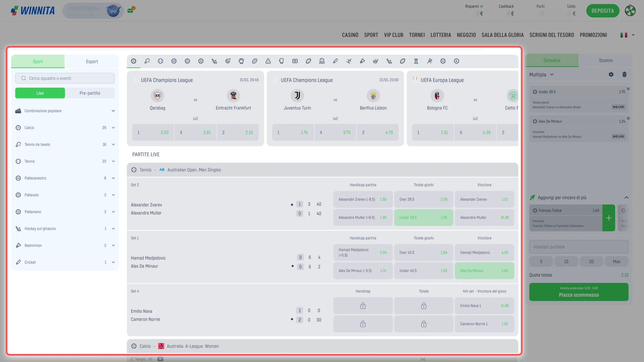
Task: Toggle Alexandre Muller winner odds 15.99
Action: pos(484,218)
